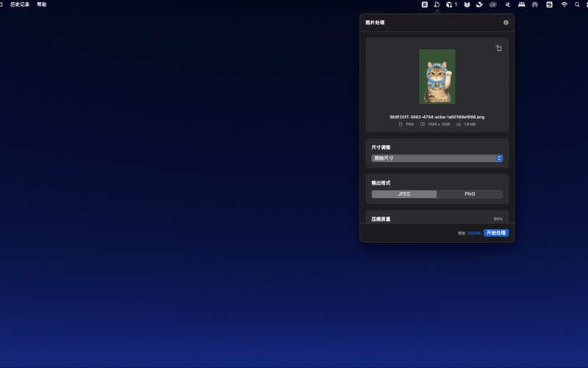The height and width of the screenshot is (368, 588).
Task: Expand the 原始尺寸 size dropdown
Action: pyautogui.click(x=437, y=158)
